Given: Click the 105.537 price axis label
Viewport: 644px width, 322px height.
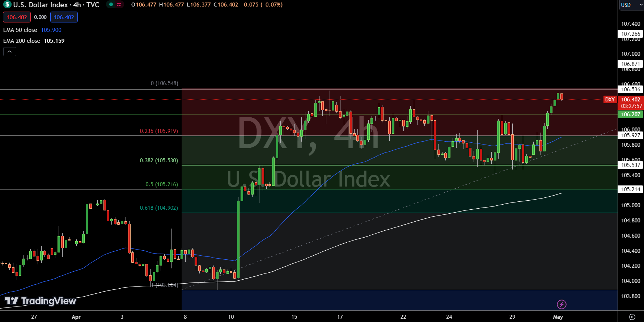Looking at the screenshot, I should [631, 165].
